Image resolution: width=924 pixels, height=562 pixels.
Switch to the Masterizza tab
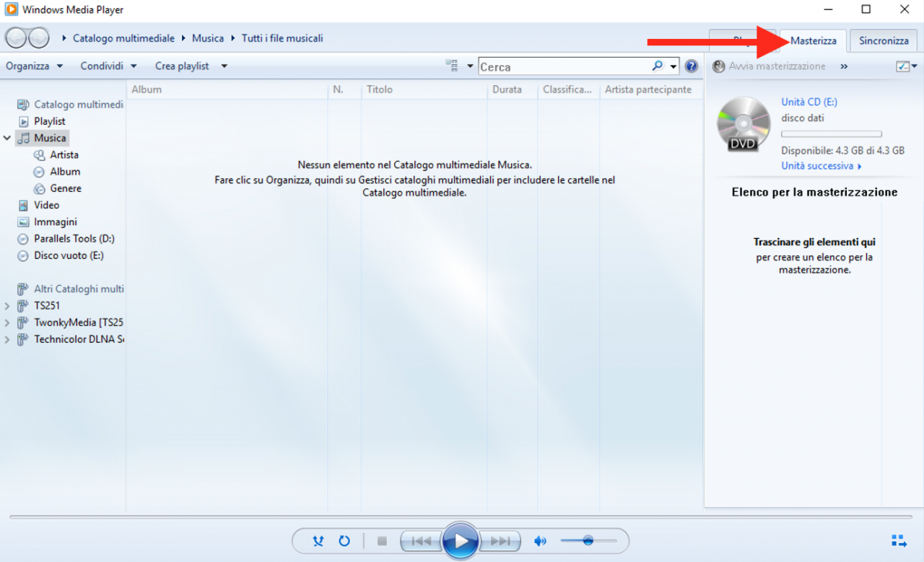click(x=814, y=41)
